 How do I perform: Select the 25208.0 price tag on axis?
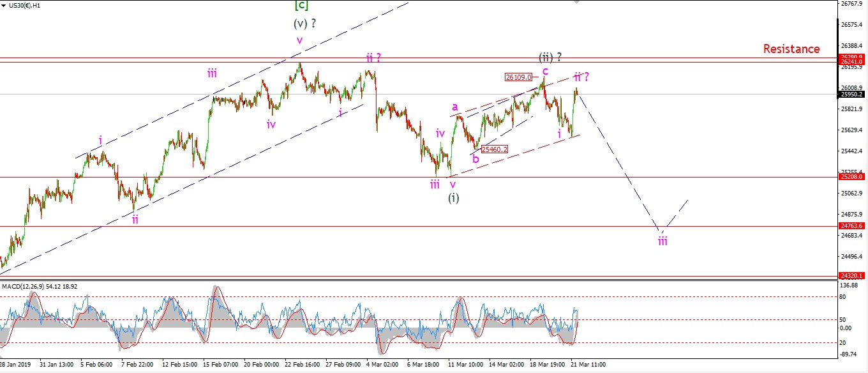[851, 177]
